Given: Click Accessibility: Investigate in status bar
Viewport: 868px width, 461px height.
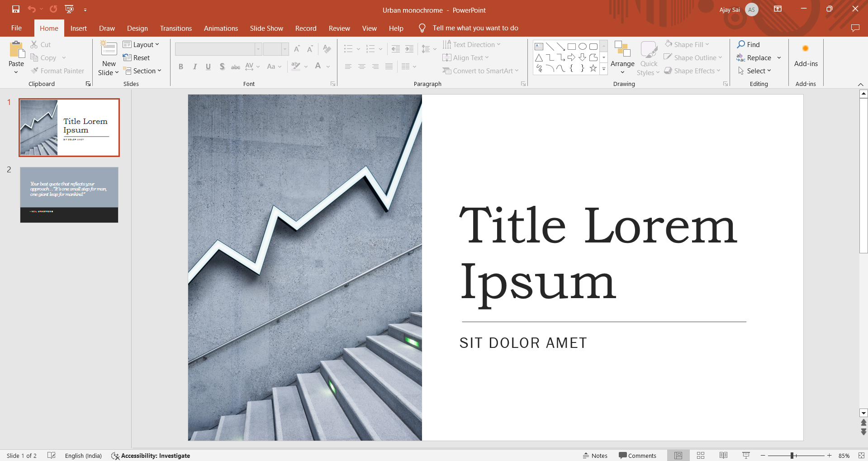Looking at the screenshot, I should pos(151,456).
